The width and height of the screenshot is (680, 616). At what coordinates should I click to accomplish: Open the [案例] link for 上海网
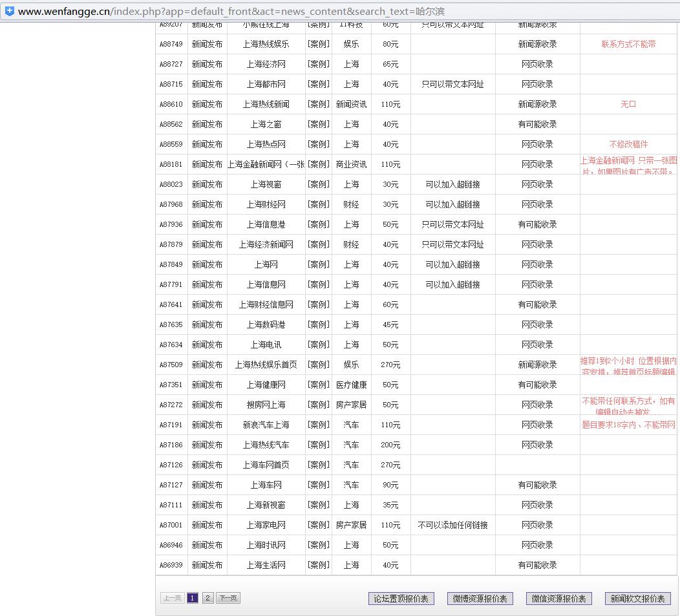tap(318, 264)
